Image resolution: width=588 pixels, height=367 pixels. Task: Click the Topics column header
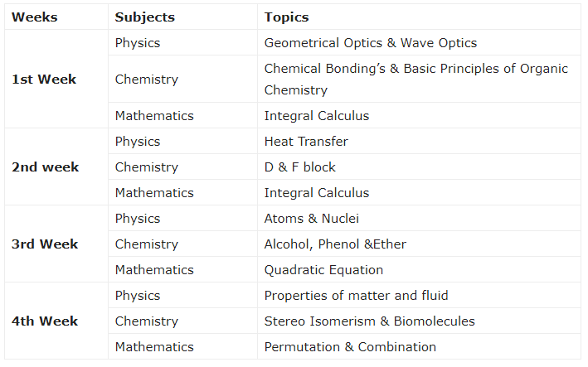click(x=286, y=17)
